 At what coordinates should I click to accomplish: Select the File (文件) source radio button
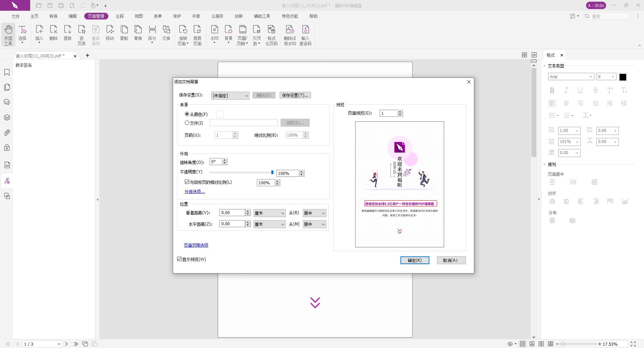(187, 123)
